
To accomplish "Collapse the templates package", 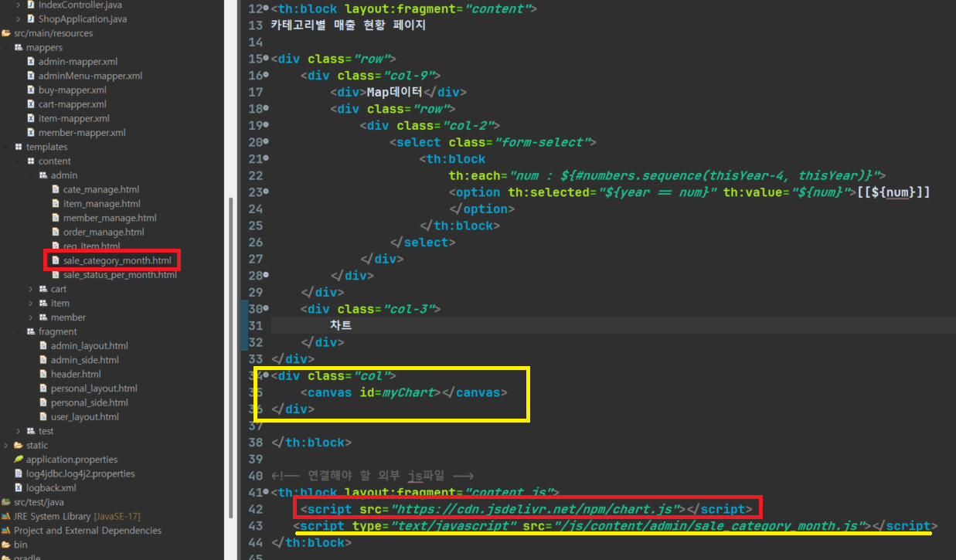I will [6, 147].
